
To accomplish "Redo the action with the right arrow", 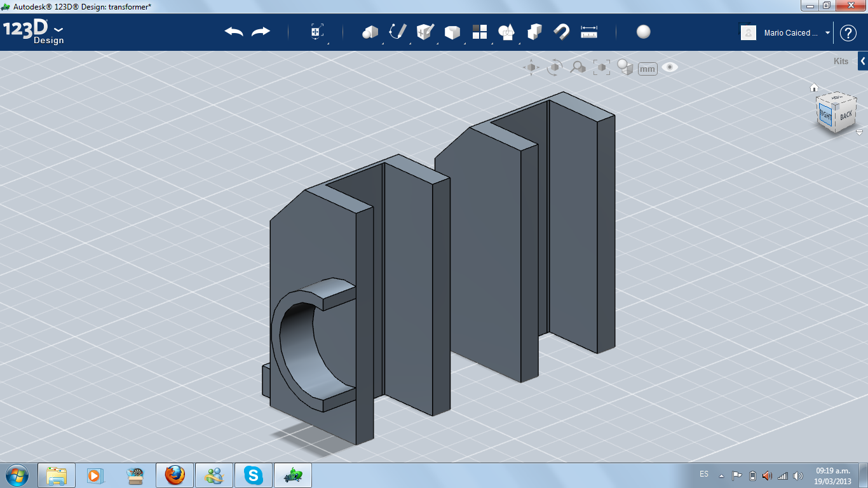I will point(261,32).
